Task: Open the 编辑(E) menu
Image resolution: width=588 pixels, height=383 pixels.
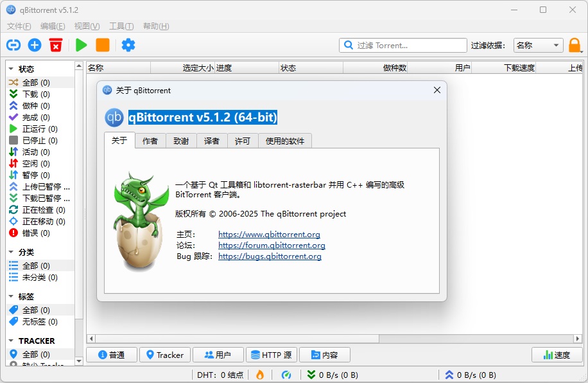Action: point(53,26)
